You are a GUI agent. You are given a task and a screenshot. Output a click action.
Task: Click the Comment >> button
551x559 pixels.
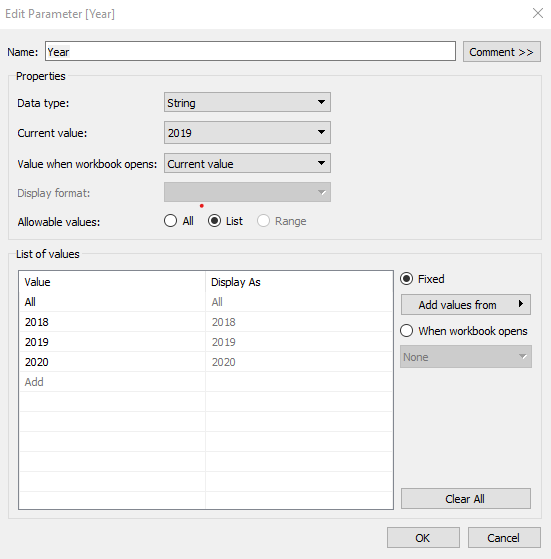click(x=501, y=52)
